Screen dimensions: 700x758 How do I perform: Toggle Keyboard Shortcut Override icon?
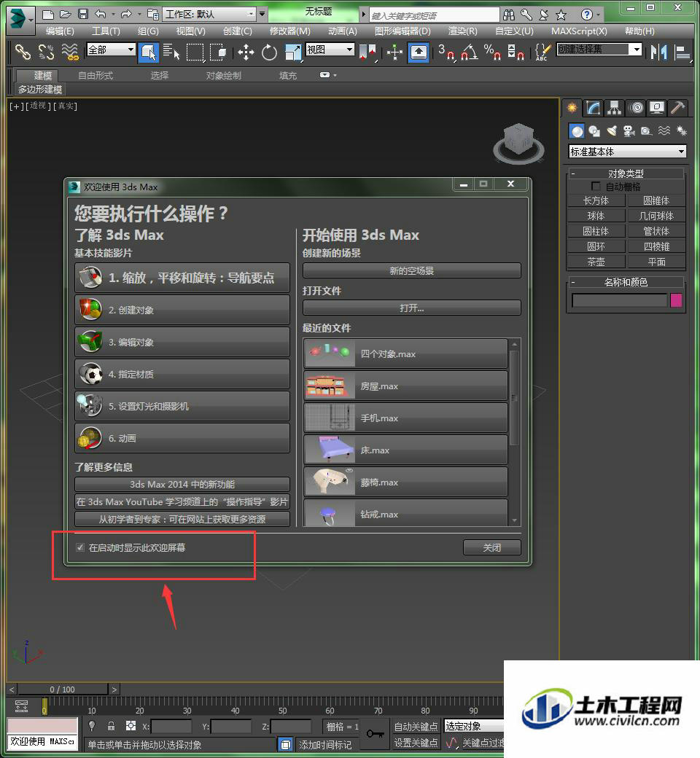pyautogui.click(x=418, y=52)
